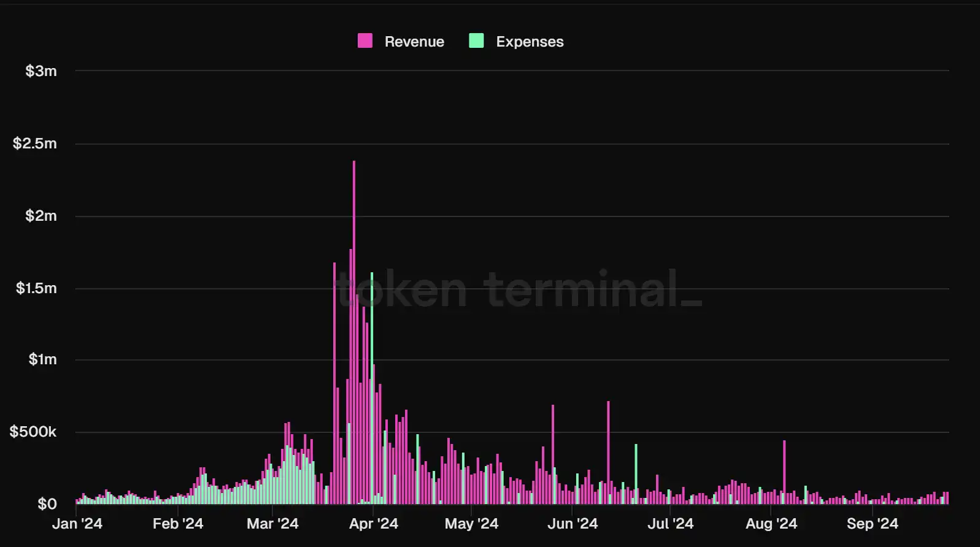Select the May '24 axis tick label
Screen dimensions: 980x547
pyautogui.click(x=471, y=524)
